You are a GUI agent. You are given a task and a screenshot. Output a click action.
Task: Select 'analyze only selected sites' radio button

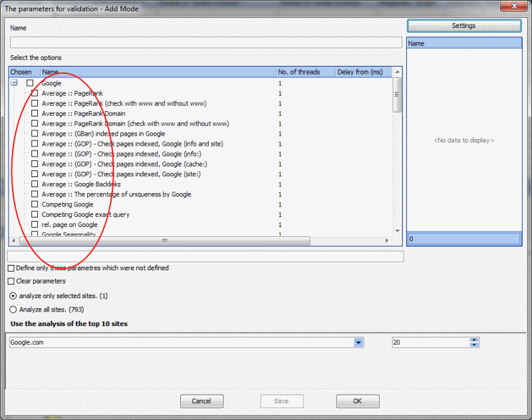(13, 296)
